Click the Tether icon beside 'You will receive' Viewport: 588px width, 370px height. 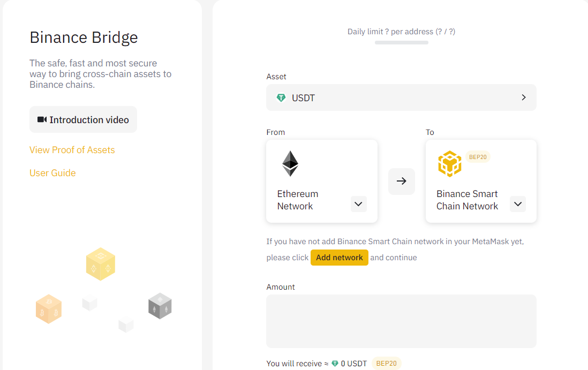335,364
